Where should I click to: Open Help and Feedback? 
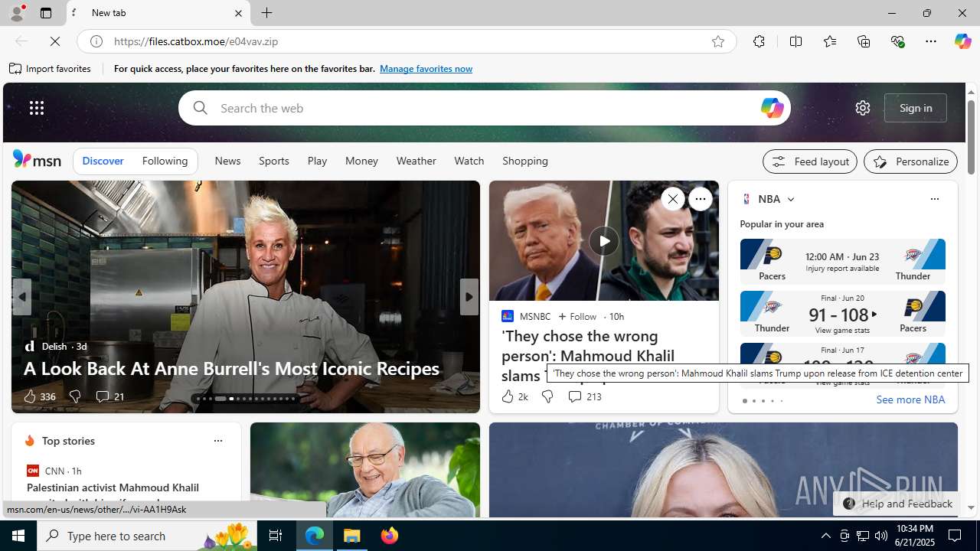coord(897,504)
